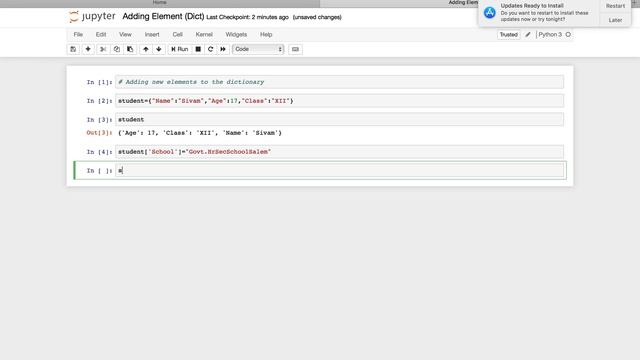This screenshot has height=360, width=640.
Task: Paste cells below using the toolbar icon
Action: click(x=130, y=49)
